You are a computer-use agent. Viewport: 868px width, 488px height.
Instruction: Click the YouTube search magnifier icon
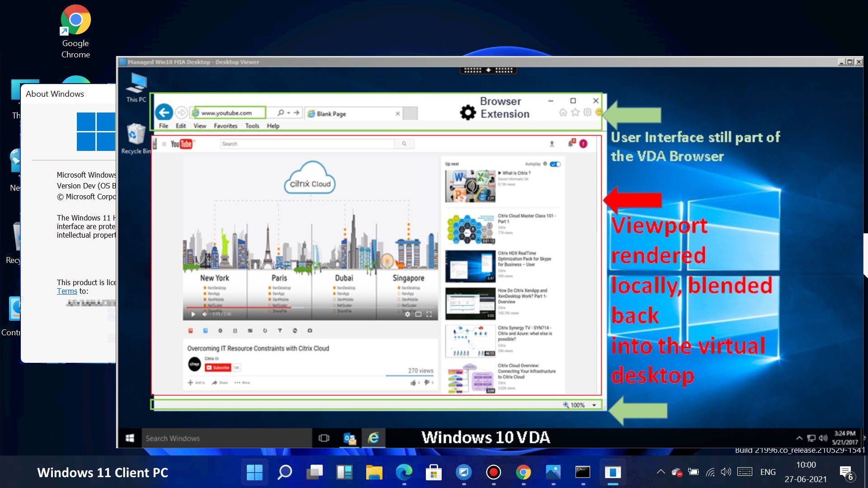click(404, 144)
